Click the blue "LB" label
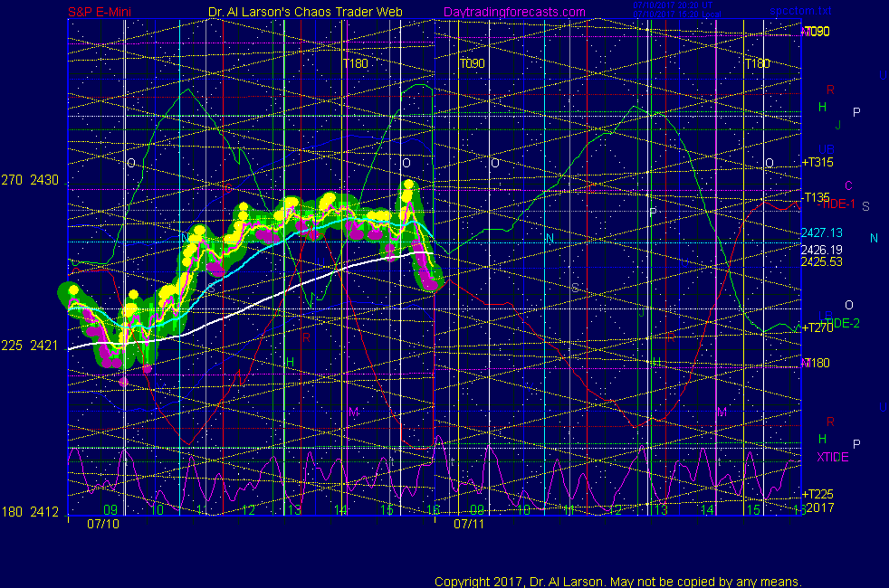Screen dimensions: 889x588 pyautogui.click(x=825, y=316)
